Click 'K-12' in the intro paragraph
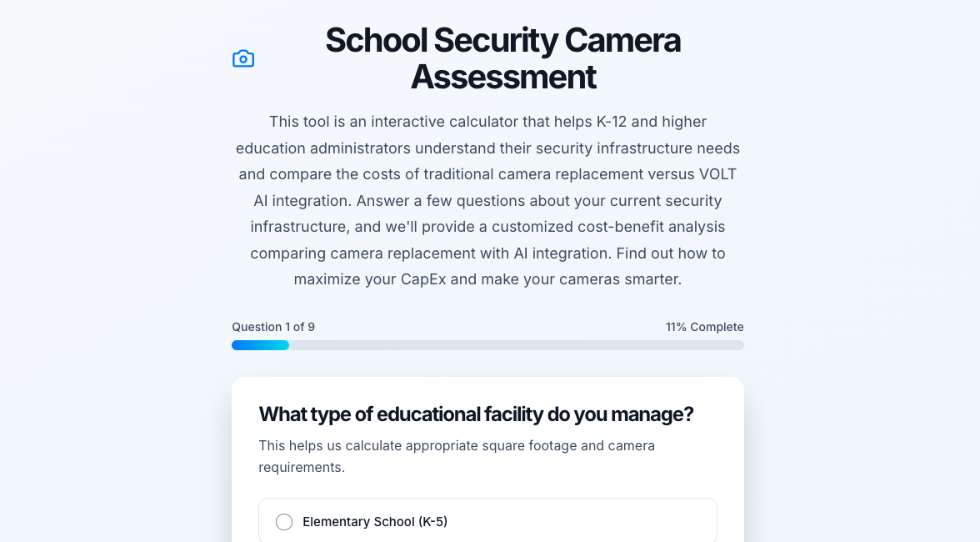Image resolution: width=980 pixels, height=542 pixels. coord(611,122)
